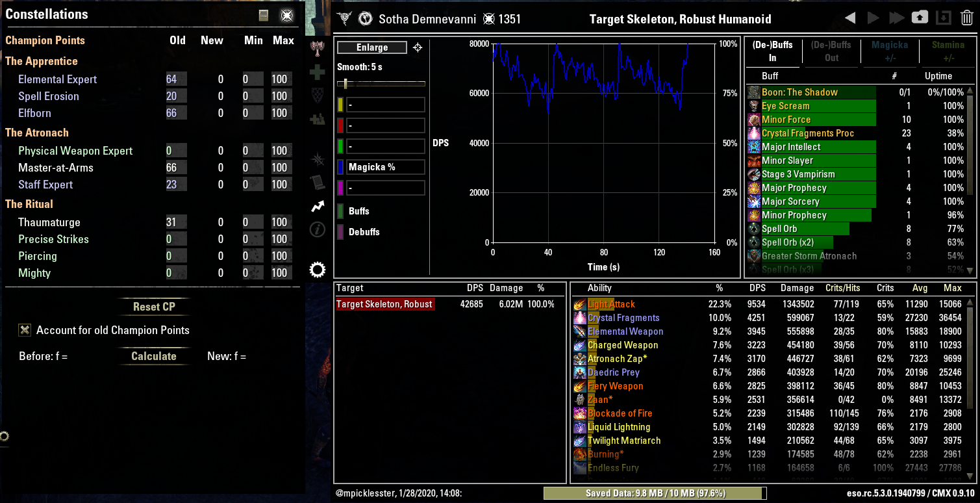Toggle the scroll-shaped combat log icon
The height and width of the screenshot is (503, 980).
click(x=317, y=183)
